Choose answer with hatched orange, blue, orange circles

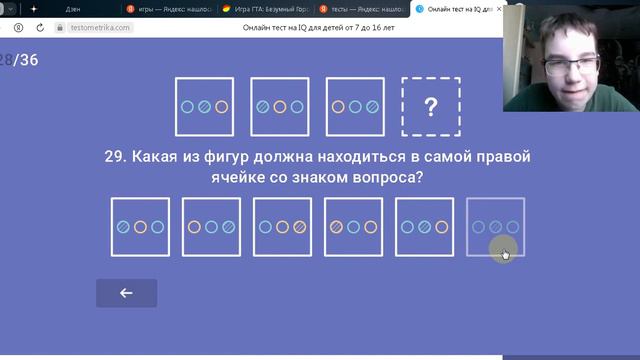click(353, 227)
